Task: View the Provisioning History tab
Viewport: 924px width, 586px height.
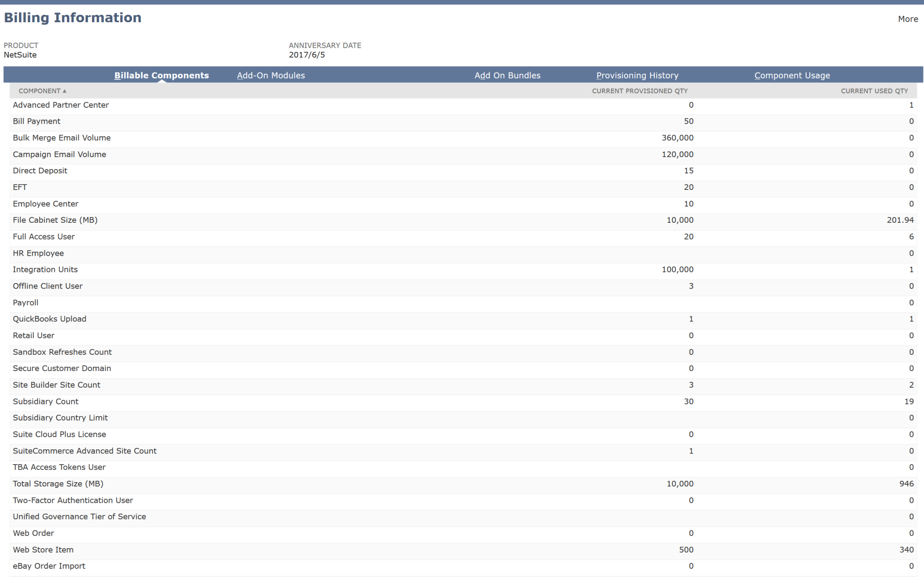Action: pyautogui.click(x=637, y=76)
